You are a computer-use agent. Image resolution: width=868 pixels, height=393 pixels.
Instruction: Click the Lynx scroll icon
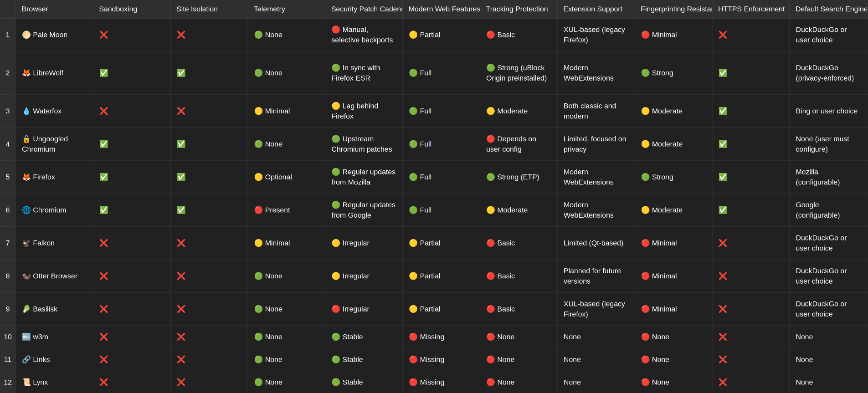26,383
